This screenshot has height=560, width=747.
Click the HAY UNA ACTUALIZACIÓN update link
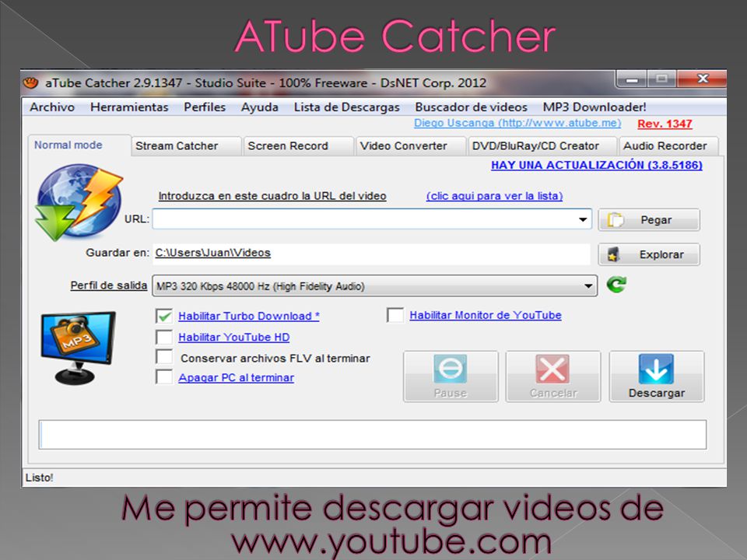597,165
